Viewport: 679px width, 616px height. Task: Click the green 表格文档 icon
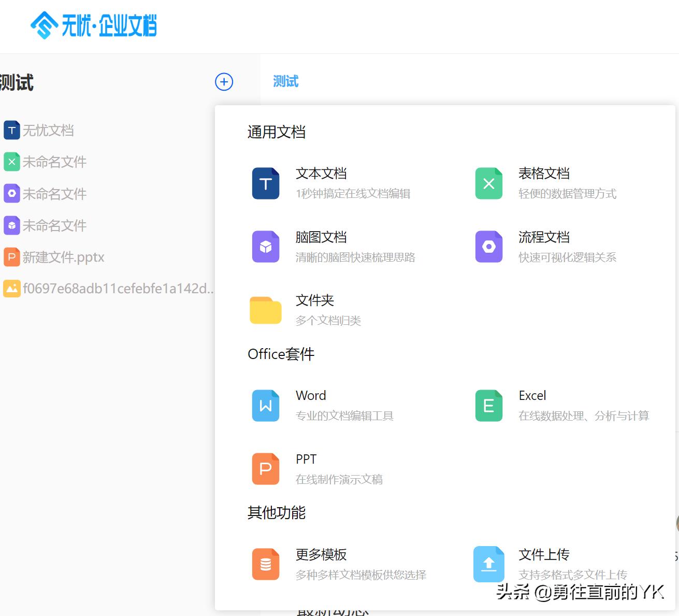489,183
